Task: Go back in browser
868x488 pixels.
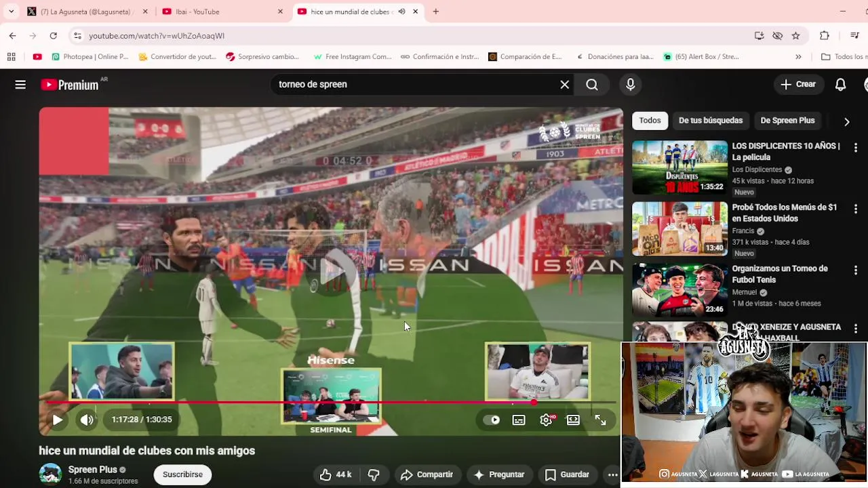Action: point(12,36)
